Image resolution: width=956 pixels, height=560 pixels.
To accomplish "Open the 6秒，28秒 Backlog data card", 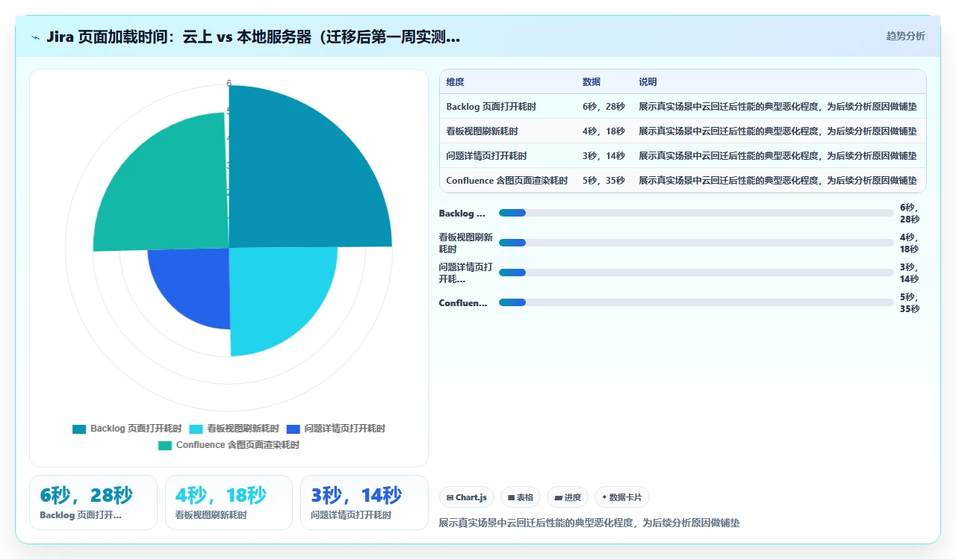I will pos(93,503).
